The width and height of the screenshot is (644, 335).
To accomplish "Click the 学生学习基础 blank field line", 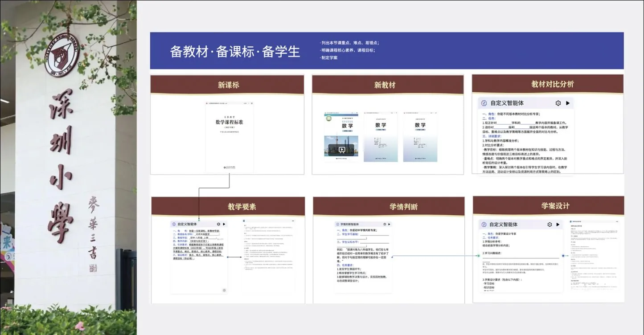I will coord(374,234).
